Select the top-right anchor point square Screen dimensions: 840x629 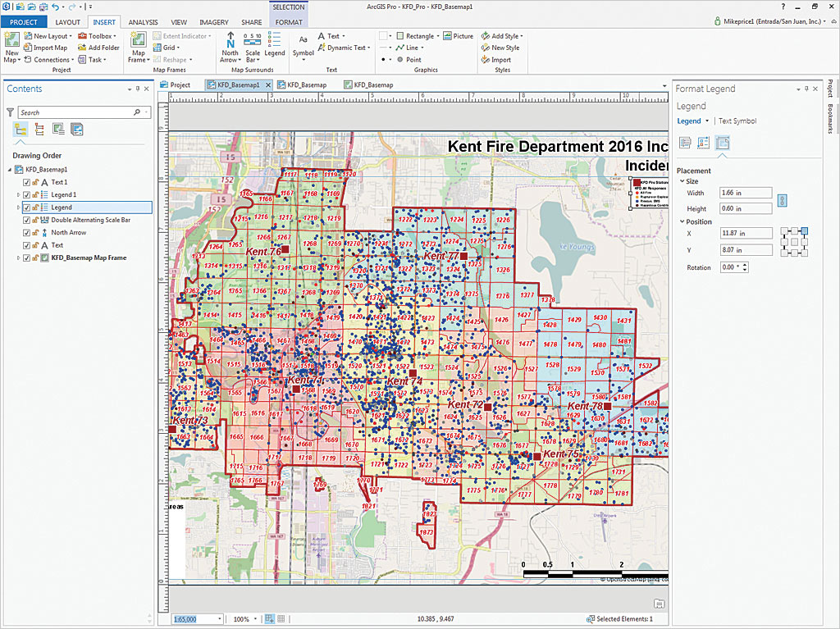(804, 232)
